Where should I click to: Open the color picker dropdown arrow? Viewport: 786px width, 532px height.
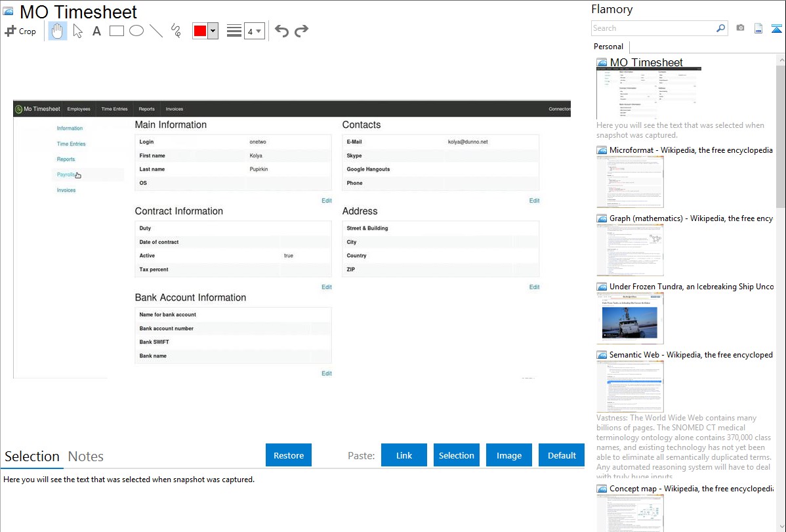tap(213, 31)
